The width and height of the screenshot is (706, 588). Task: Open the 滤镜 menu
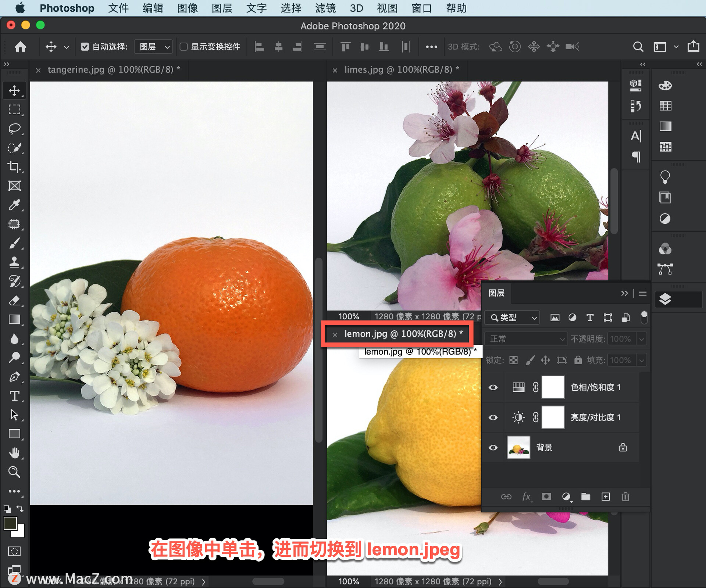point(325,8)
